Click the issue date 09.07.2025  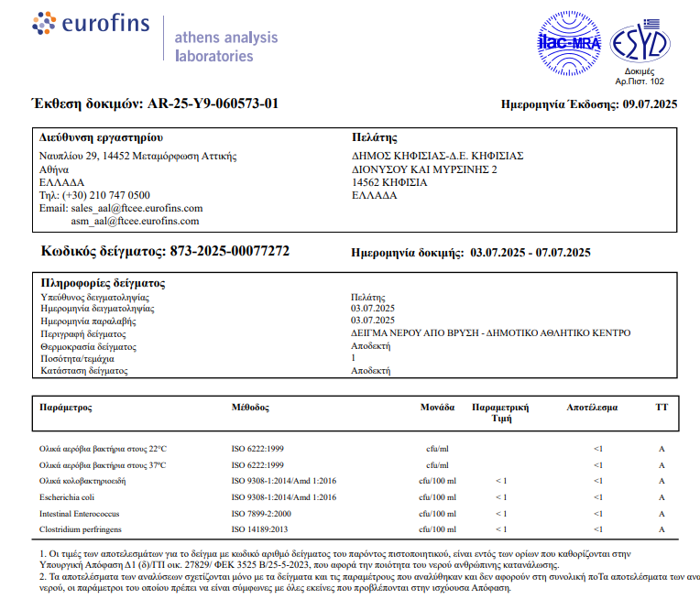[650, 104]
